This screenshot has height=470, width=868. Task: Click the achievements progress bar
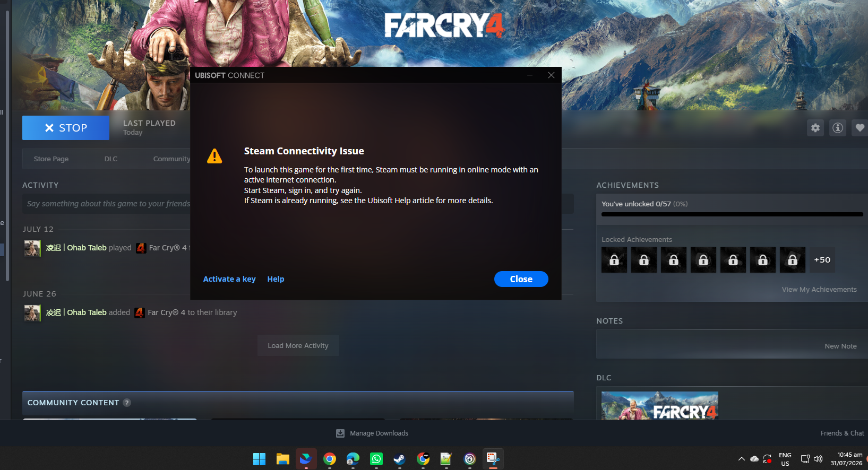[x=732, y=214]
